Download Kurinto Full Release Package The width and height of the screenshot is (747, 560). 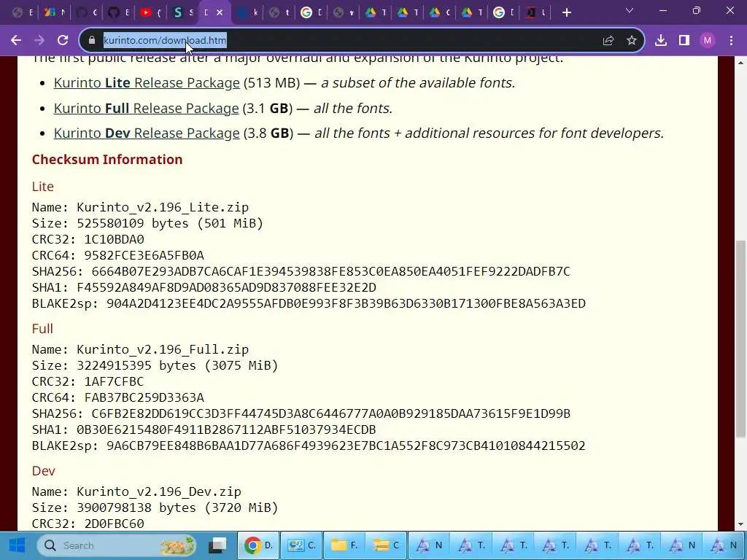click(x=146, y=109)
